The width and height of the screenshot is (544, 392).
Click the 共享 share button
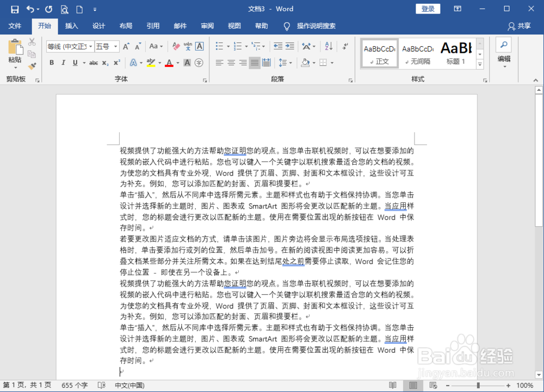519,26
